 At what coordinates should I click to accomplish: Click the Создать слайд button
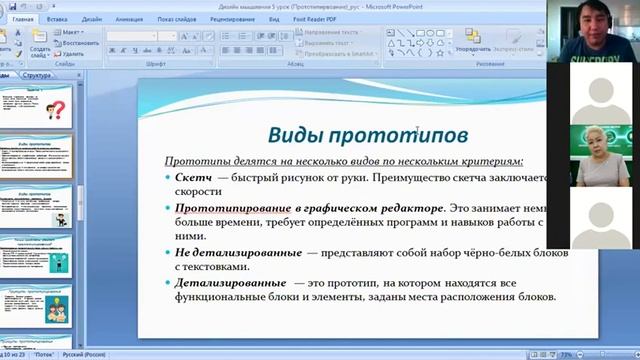tap(40, 44)
